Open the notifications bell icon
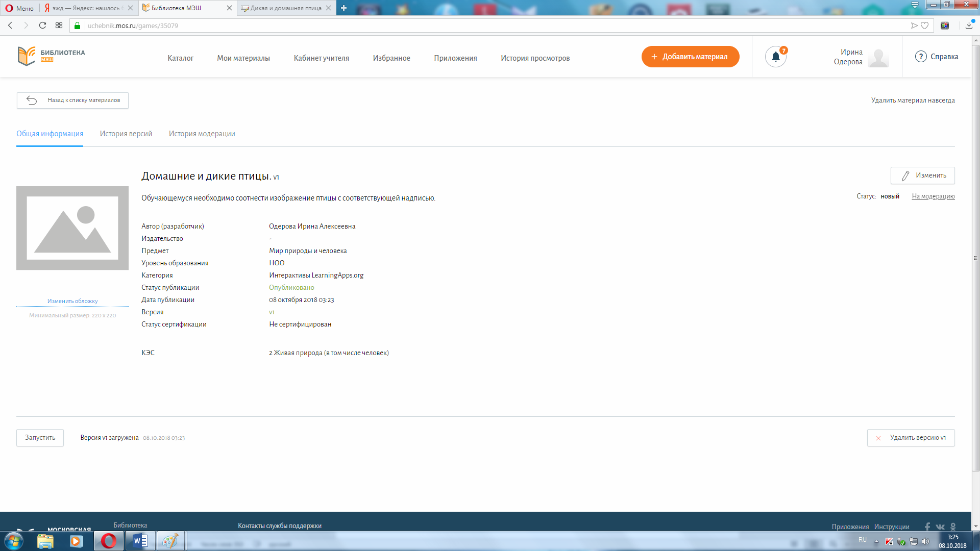Image resolution: width=980 pixels, height=551 pixels. click(775, 57)
